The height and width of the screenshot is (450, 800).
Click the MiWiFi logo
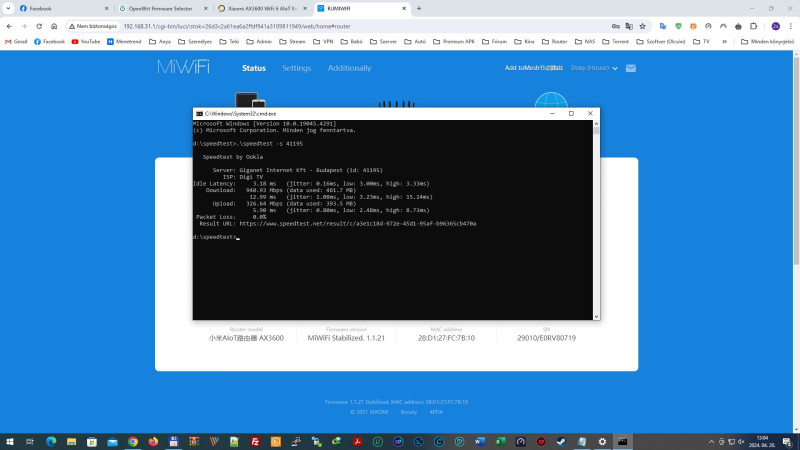(183, 67)
